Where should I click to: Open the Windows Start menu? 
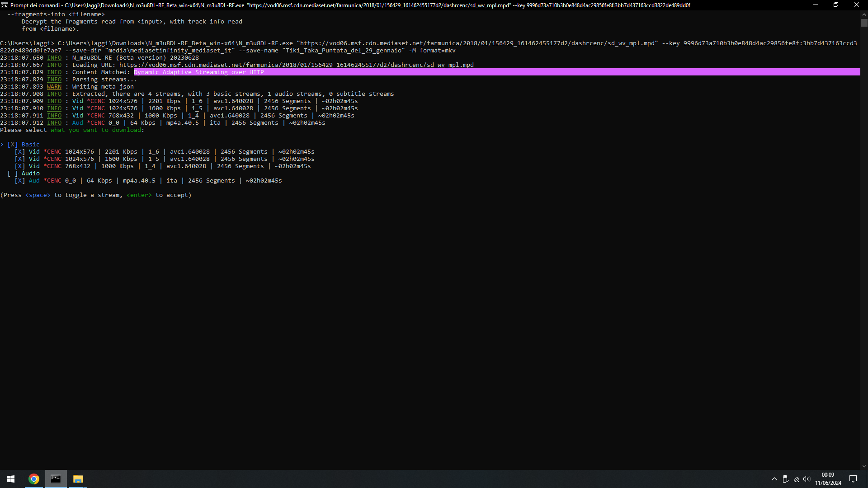tap(11, 479)
